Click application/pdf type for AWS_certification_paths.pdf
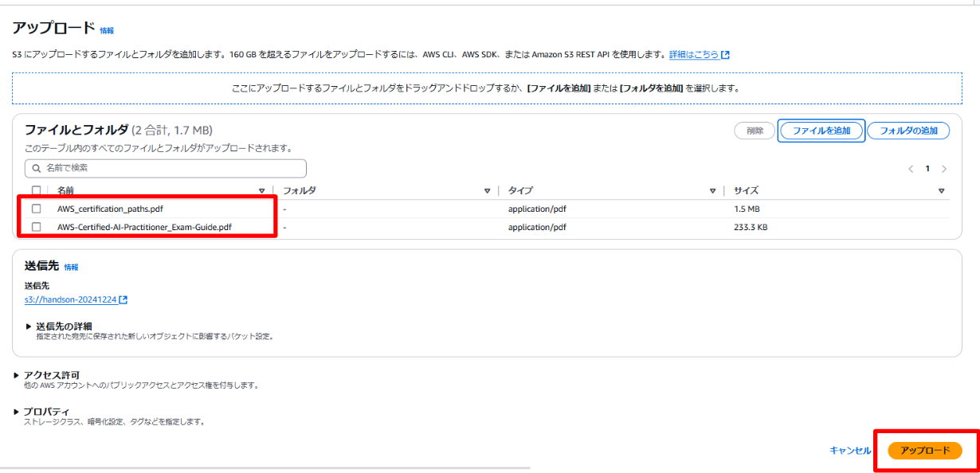The image size is (980, 473). 538,209
